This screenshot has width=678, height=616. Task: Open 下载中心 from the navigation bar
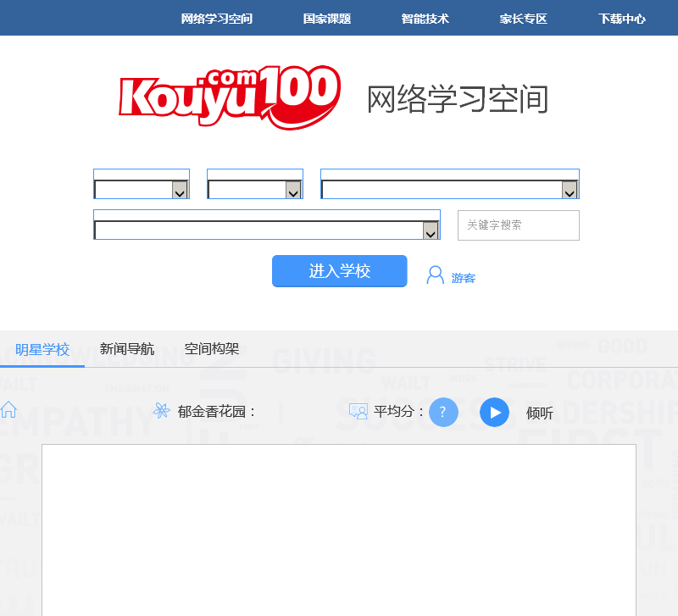[x=621, y=19]
